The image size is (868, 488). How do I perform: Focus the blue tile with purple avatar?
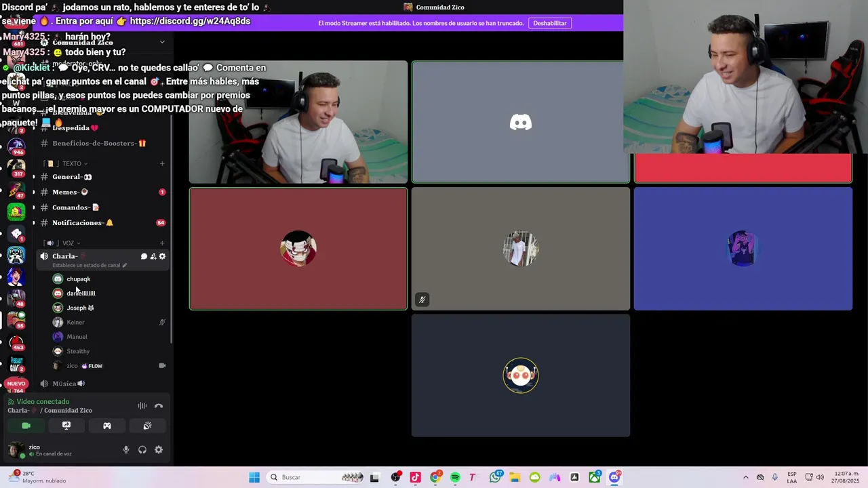coord(743,249)
